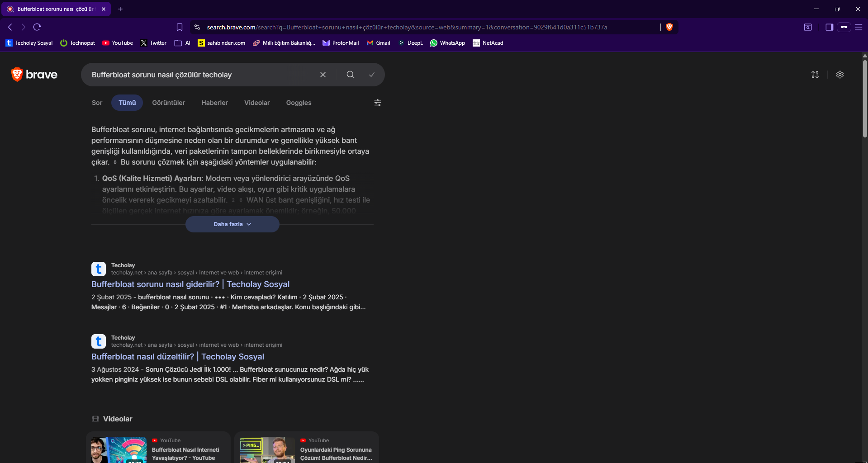This screenshot has height=463, width=868.
Task: Switch to the Videolar tab
Action: 257,103
